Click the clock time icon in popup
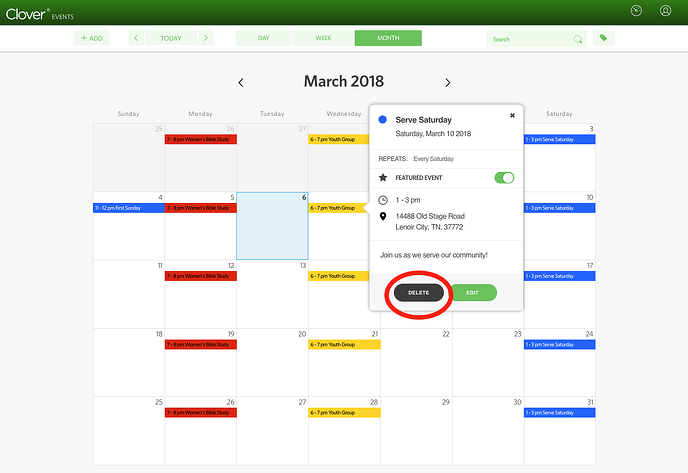The height and width of the screenshot is (473, 688). tap(383, 200)
